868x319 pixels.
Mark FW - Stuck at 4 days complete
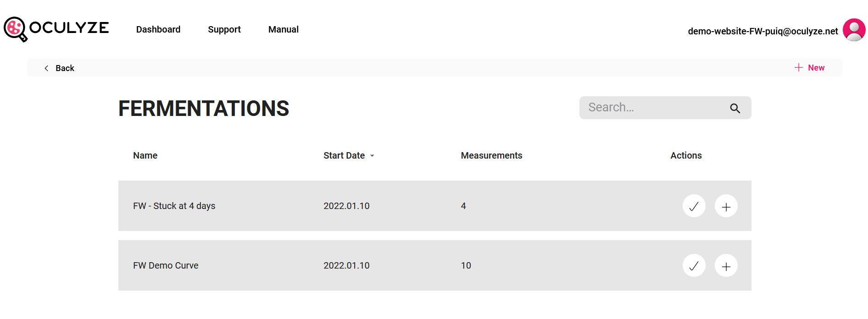point(694,206)
